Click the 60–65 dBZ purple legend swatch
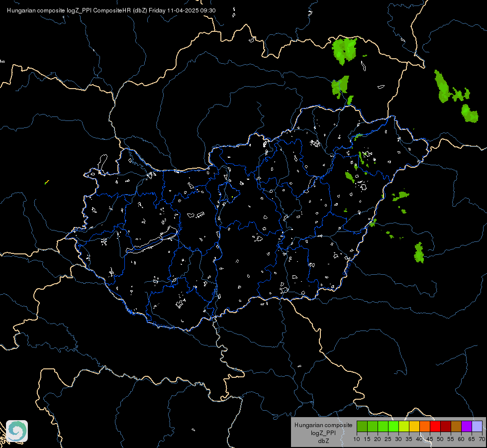The width and height of the screenshot is (487, 448). pyautogui.click(x=467, y=426)
